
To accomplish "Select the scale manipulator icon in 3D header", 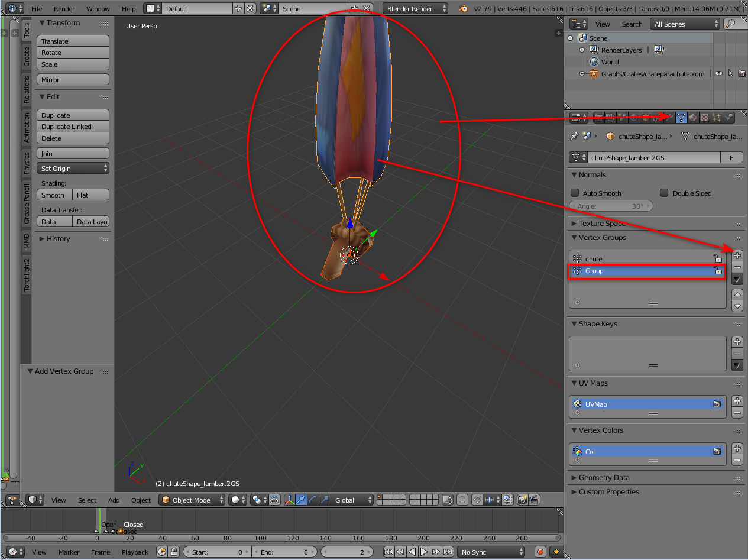I will point(325,500).
